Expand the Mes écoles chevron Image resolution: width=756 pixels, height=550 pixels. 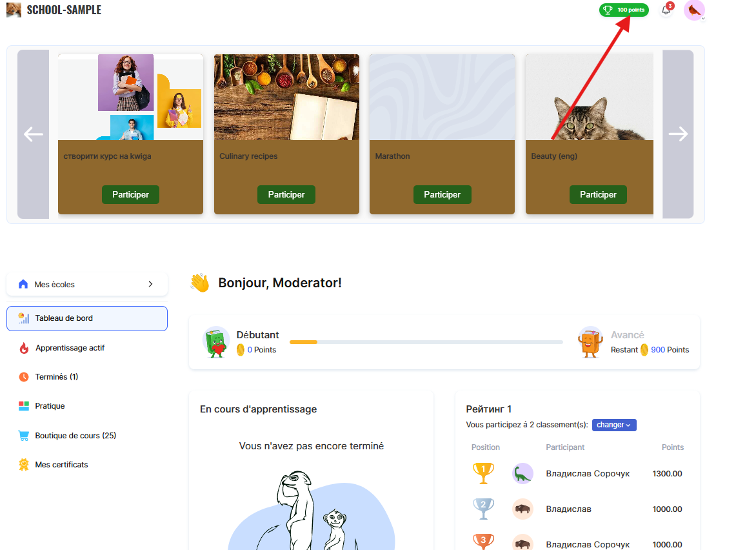tap(150, 284)
